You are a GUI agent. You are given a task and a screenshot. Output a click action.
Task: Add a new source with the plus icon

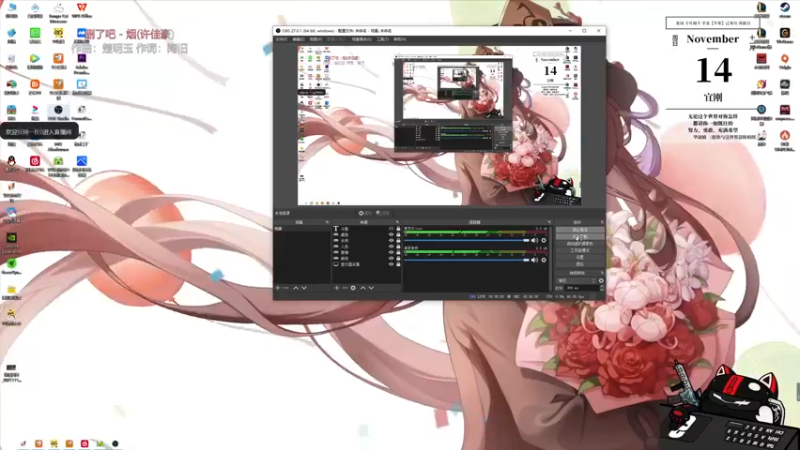tap(336, 288)
